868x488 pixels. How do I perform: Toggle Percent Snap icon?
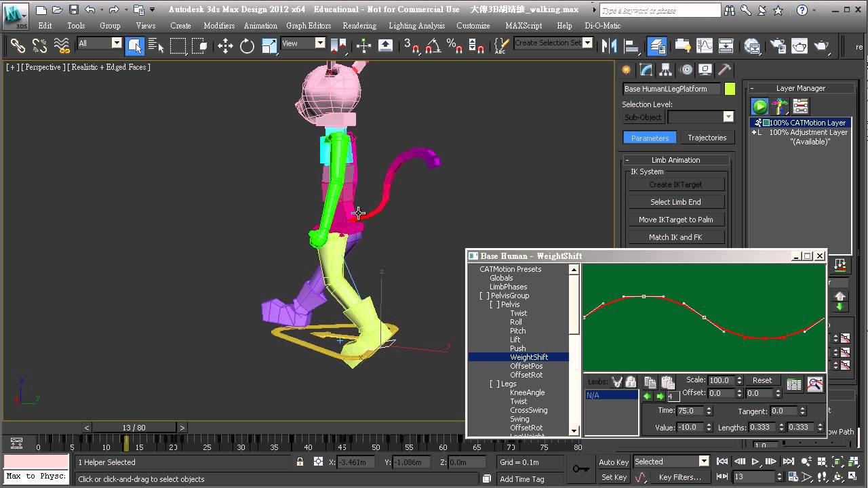coord(454,46)
